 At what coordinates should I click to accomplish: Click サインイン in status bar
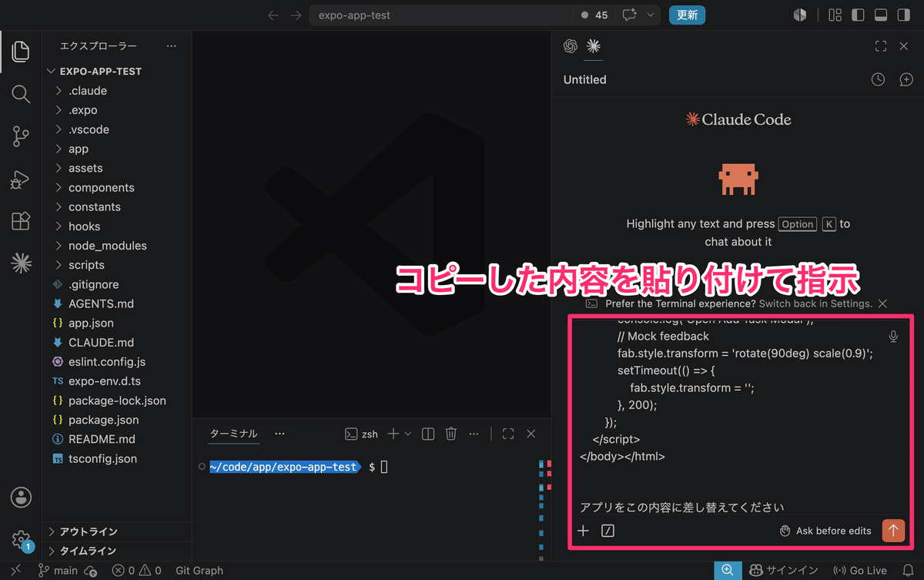pyautogui.click(x=782, y=571)
